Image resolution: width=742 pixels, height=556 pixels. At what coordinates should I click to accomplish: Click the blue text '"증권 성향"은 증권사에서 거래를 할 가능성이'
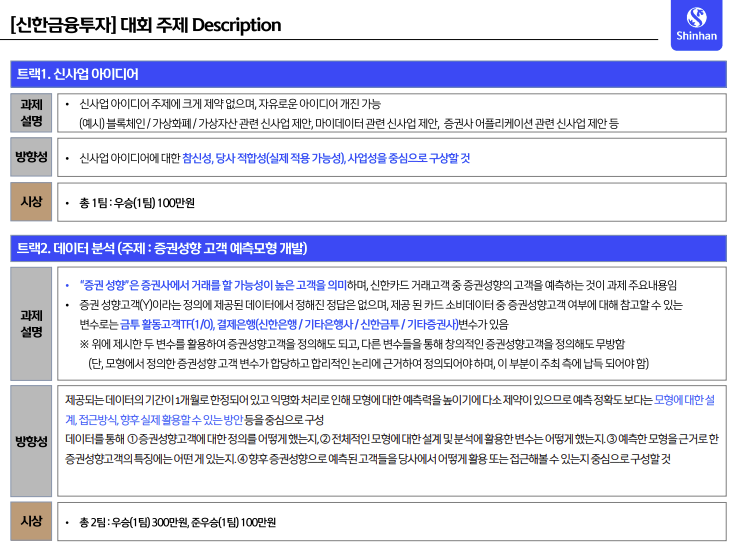click(213, 285)
